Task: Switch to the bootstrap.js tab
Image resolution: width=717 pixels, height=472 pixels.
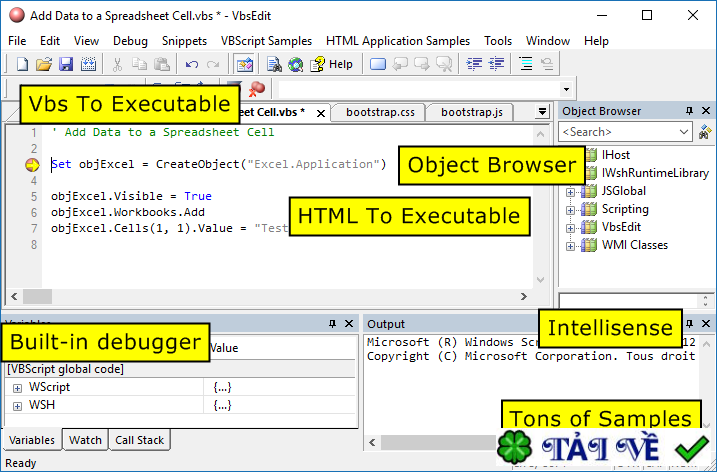Action: point(472,113)
